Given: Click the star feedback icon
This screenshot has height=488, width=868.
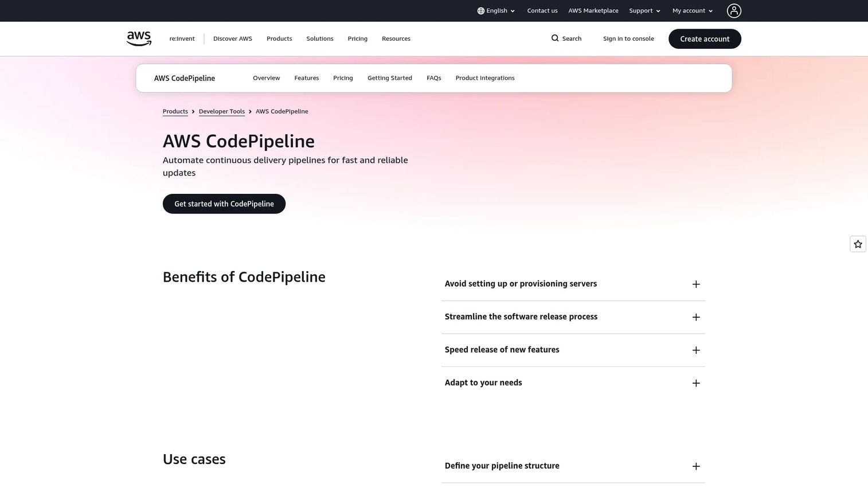Looking at the screenshot, I should click(x=858, y=244).
